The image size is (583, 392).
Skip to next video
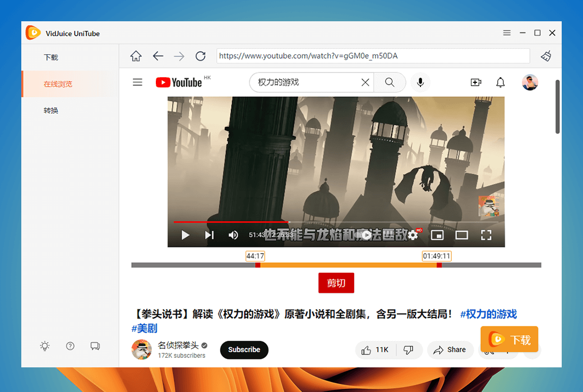tap(209, 235)
